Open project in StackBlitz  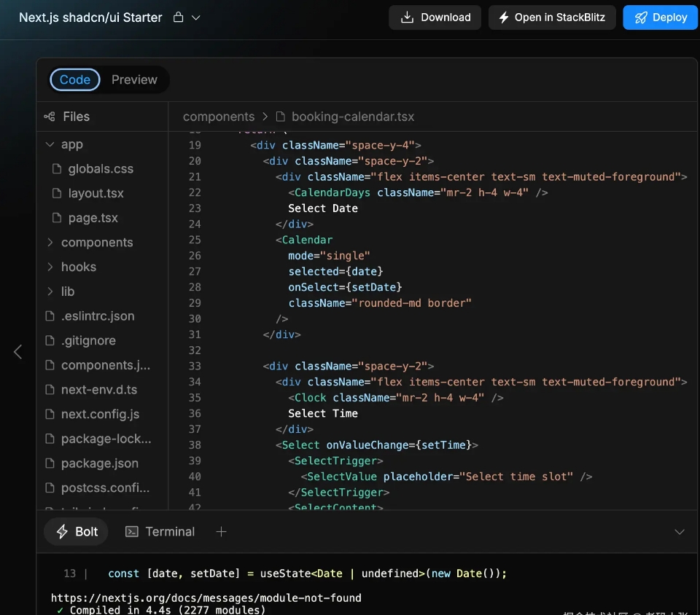click(x=552, y=17)
